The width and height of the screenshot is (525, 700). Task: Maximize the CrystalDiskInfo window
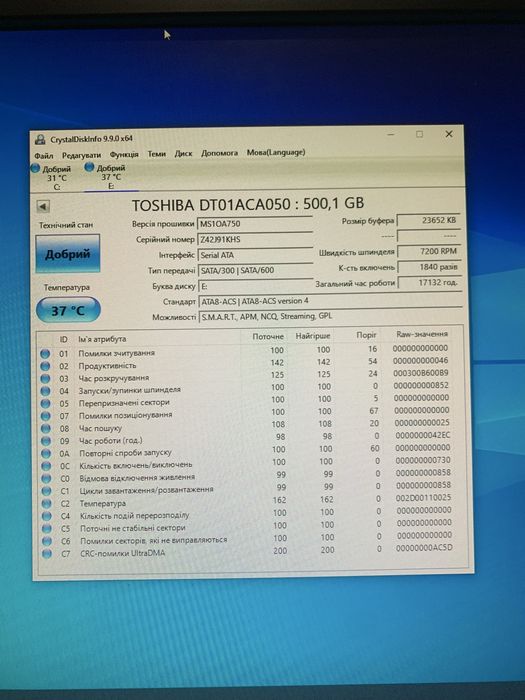(x=419, y=134)
